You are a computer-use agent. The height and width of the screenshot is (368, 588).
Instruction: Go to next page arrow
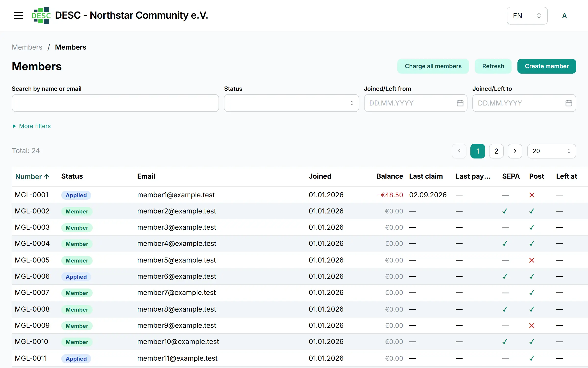[515, 151]
